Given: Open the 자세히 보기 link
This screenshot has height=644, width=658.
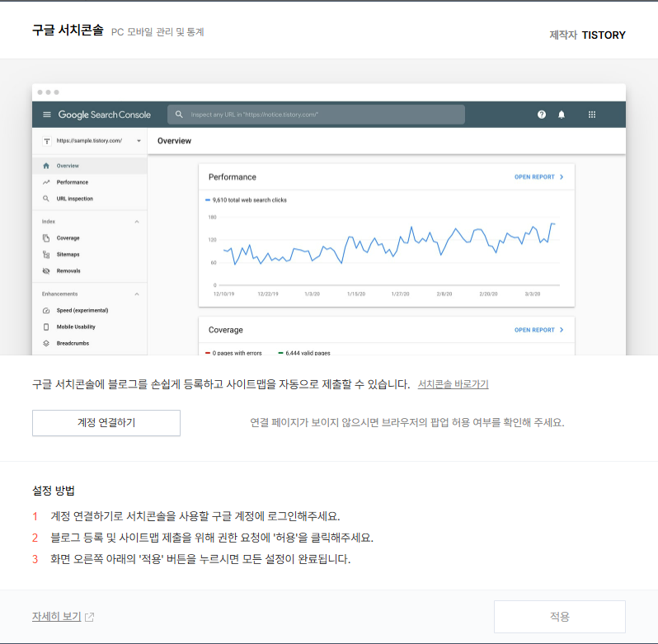Looking at the screenshot, I should pos(56,616).
